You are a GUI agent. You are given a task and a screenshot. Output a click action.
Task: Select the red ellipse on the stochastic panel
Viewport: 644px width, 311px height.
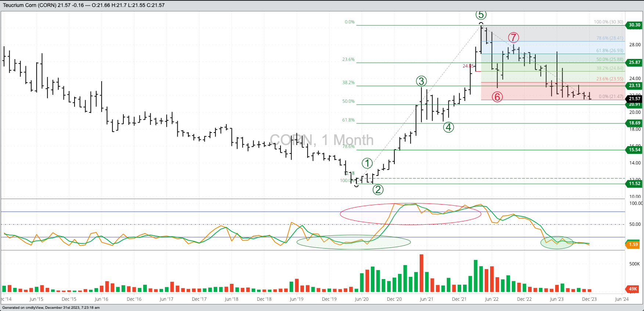[410, 214]
